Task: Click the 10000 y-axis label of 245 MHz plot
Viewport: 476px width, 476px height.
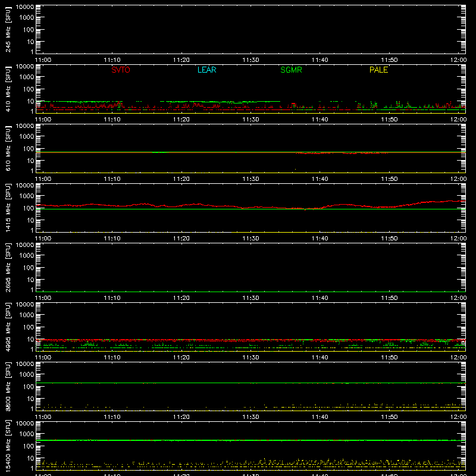Action: 25,7
